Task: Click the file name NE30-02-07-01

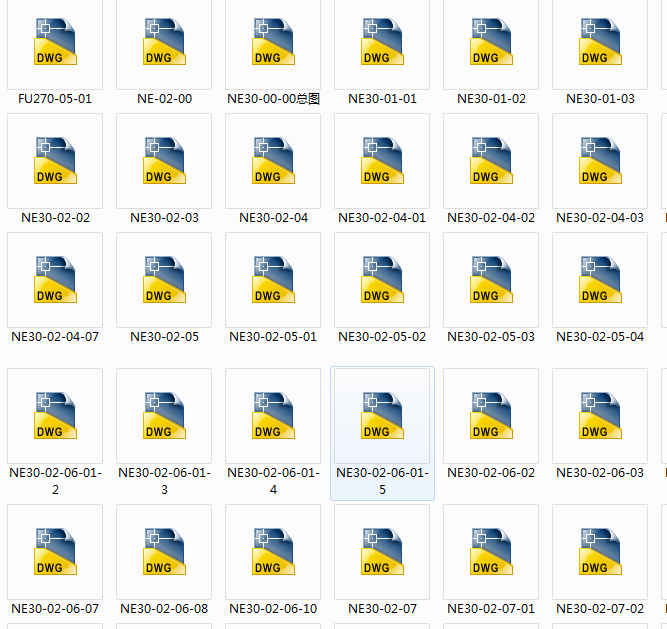Action: pyautogui.click(x=491, y=609)
